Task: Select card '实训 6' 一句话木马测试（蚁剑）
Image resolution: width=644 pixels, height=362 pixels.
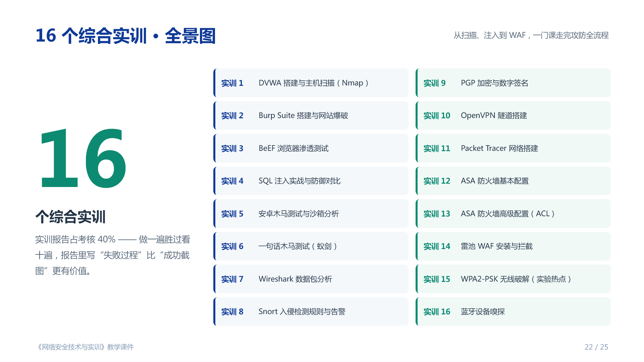Action: pyautogui.click(x=311, y=246)
